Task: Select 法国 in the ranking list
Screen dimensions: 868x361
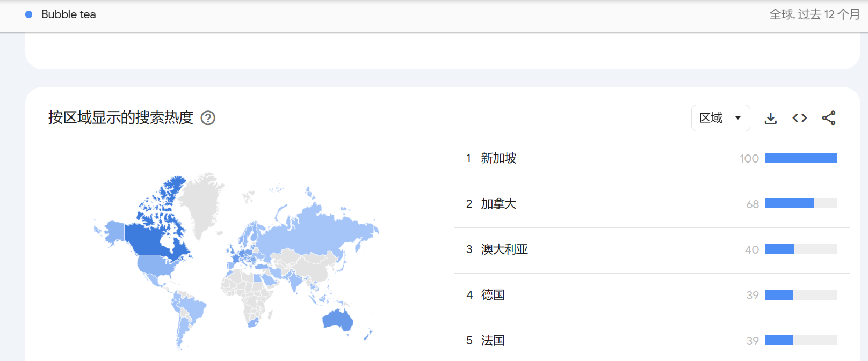Action: click(x=493, y=341)
